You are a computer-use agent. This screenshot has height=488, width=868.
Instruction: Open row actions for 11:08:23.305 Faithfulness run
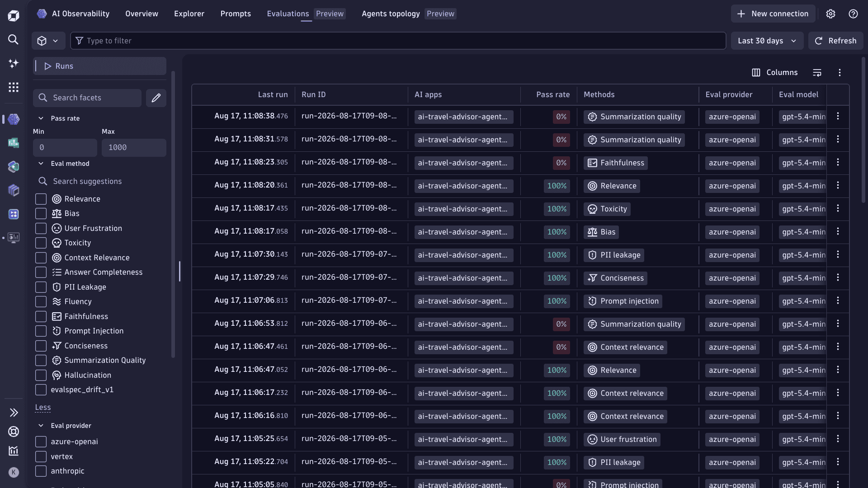coord(838,162)
